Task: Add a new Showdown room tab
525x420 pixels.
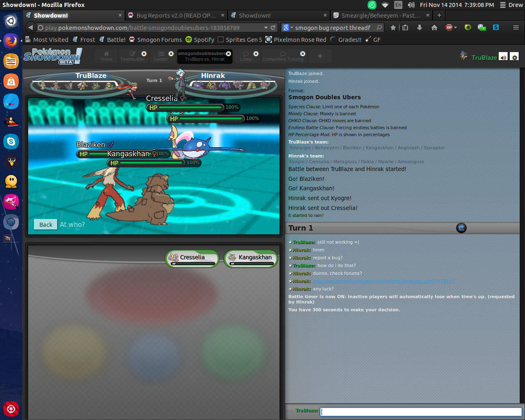Action: (320, 56)
